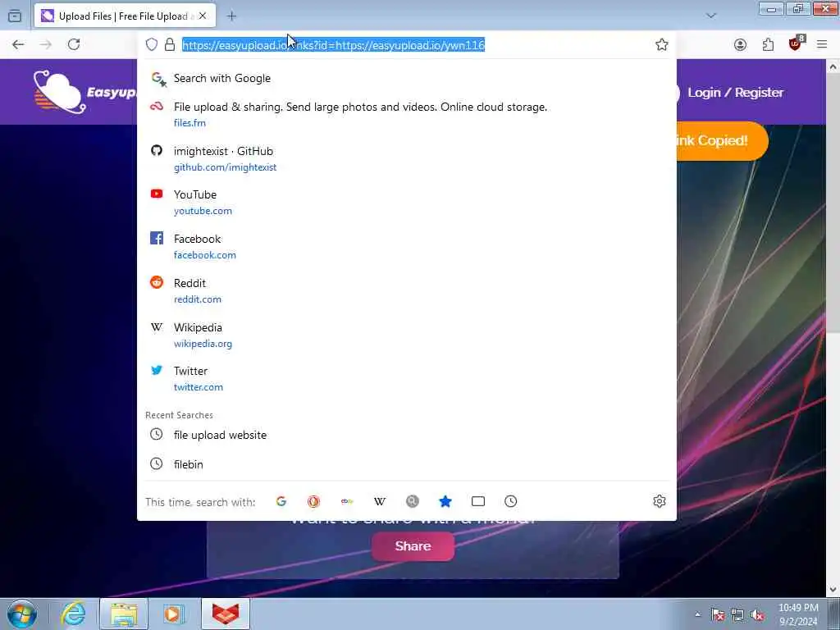Viewport: 840px width, 630px height.
Task: Open Windows Explorer from the taskbar
Action: click(x=124, y=614)
